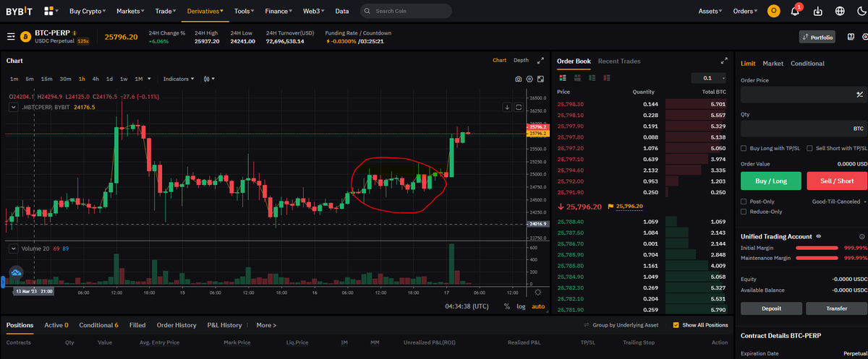Image resolution: width=868 pixels, height=359 pixels.
Task: Open the candle chart type dropdown
Action: [209, 79]
